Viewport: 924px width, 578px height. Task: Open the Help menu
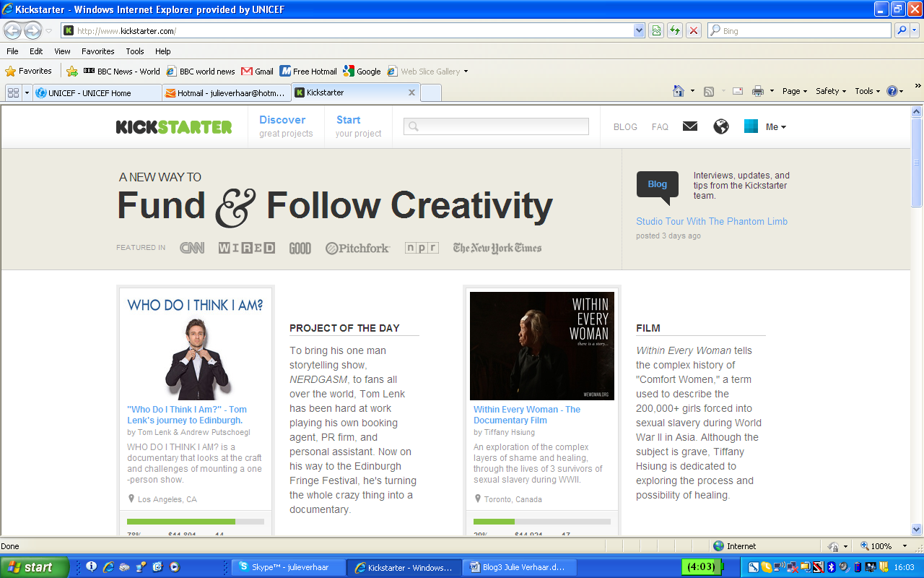coord(163,51)
